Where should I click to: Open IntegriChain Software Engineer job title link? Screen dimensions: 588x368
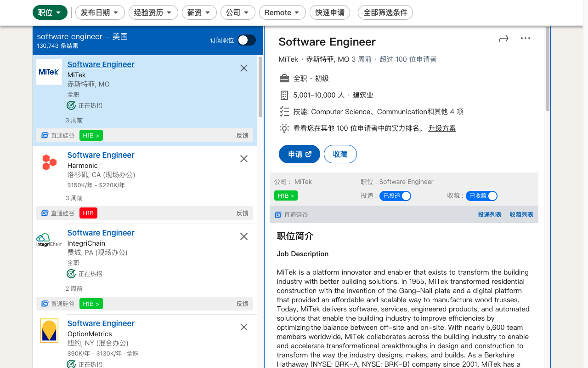pos(101,233)
